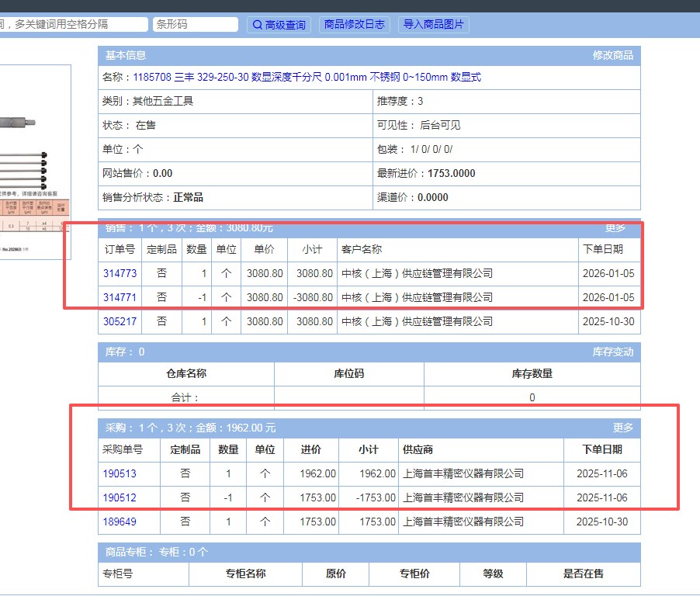Screen dimensions: 700x610
Task: Click the product depth gauge thumbnail image
Action: coord(35,155)
